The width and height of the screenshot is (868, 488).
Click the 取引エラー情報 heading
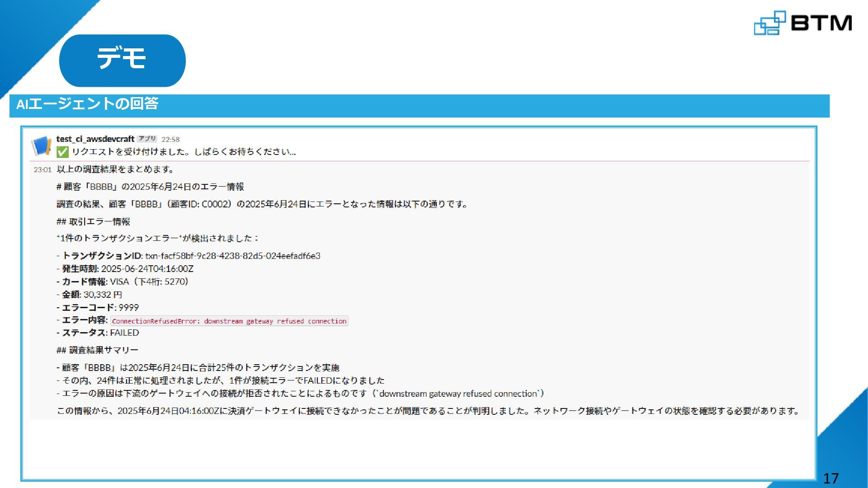coord(94,221)
